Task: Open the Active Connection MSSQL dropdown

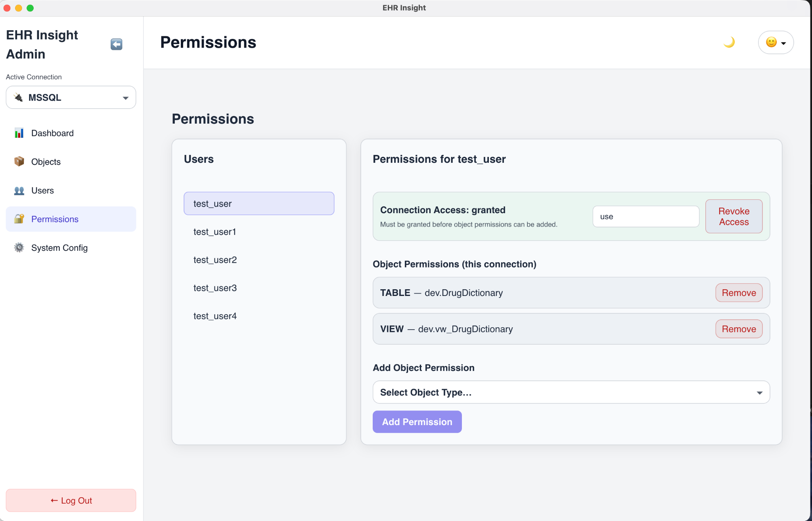Action: (x=71, y=97)
